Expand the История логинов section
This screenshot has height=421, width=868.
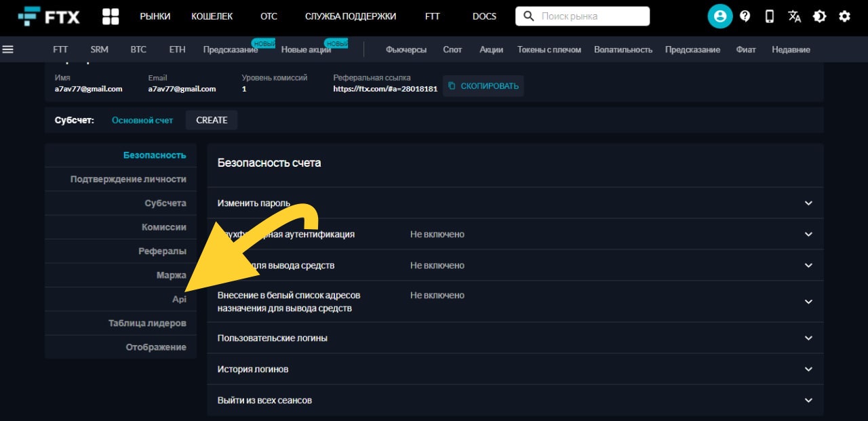(x=808, y=369)
